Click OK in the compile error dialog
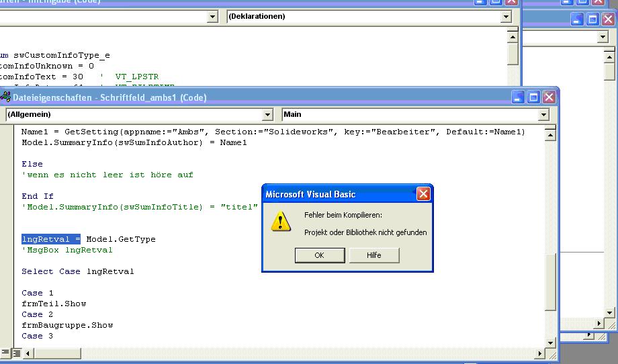Screen dimensions: 618x364 [320, 255]
